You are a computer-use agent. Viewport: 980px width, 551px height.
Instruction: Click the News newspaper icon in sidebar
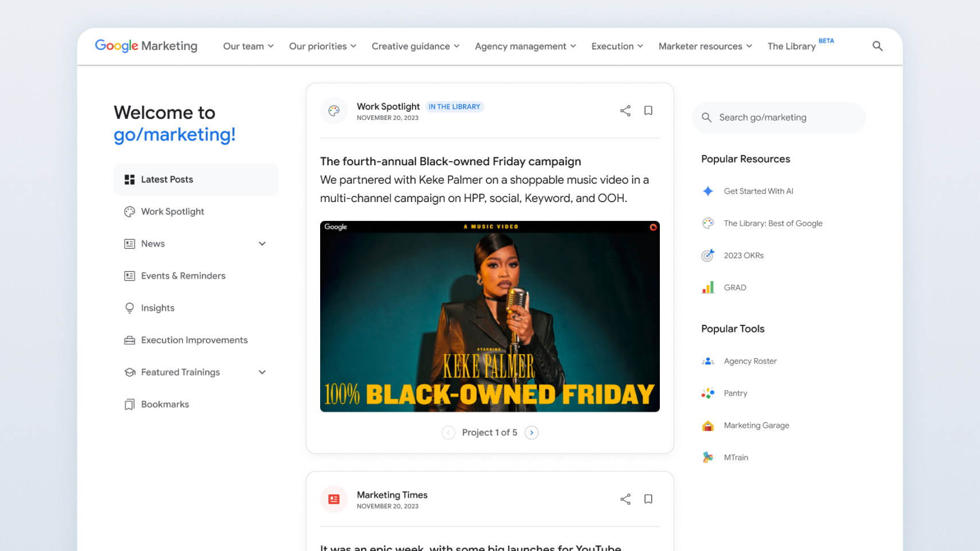point(130,244)
